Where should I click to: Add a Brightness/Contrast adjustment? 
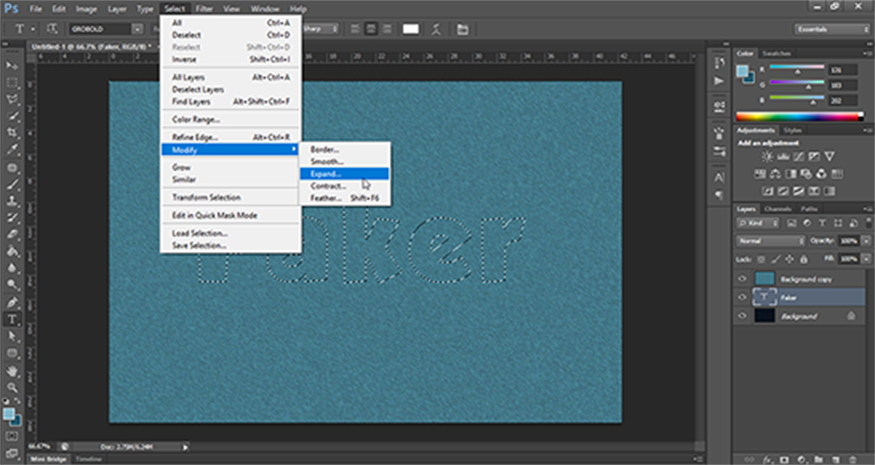pos(768,157)
